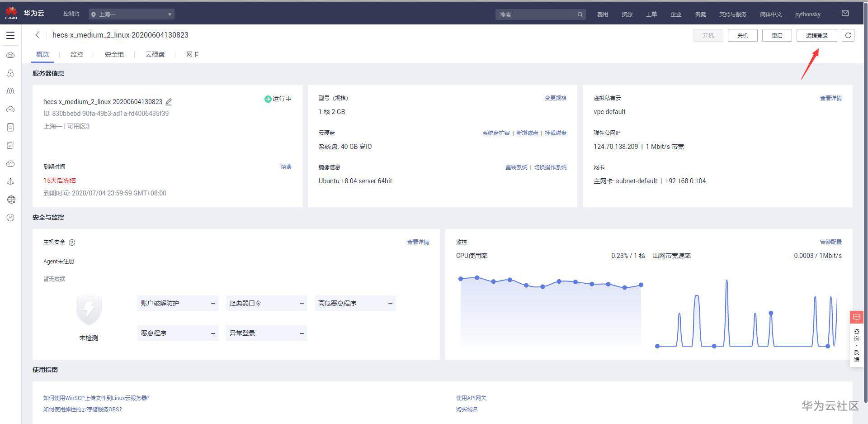Open the 备案 top menu

click(700, 14)
